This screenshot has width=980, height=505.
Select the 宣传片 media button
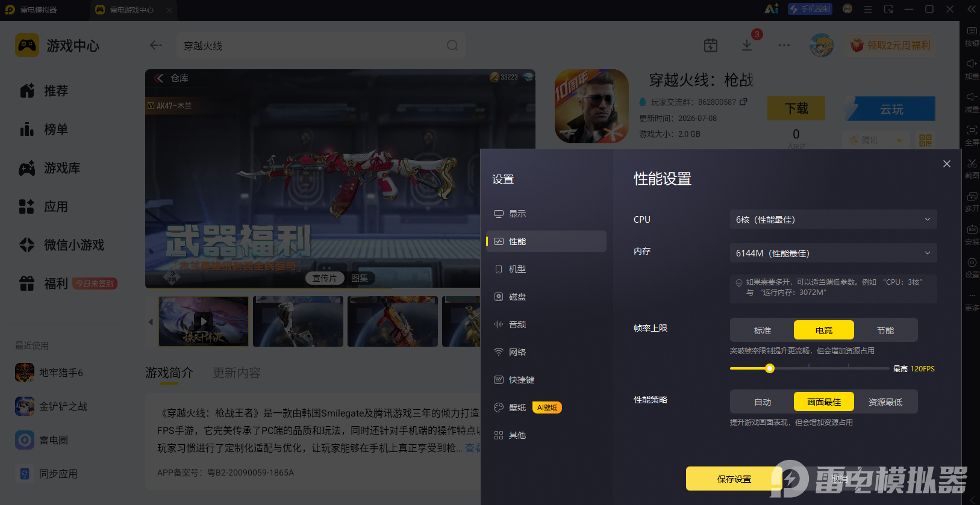tap(324, 278)
